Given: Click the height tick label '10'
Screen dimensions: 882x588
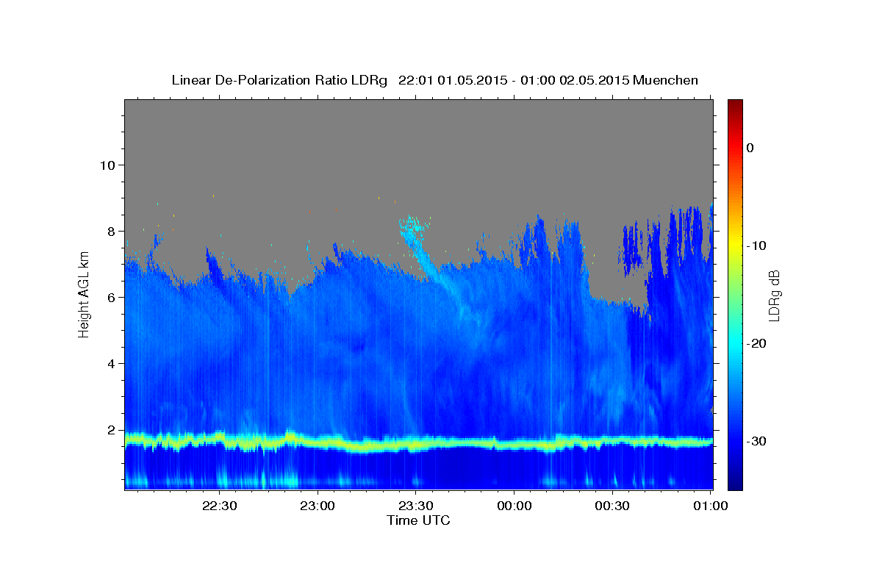Looking at the screenshot, I should (107, 165).
